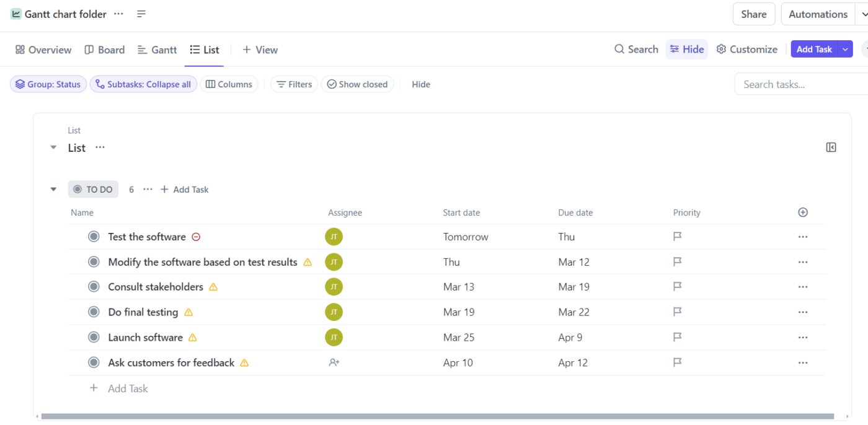Open Customize settings
This screenshot has height=425, width=868.
(x=746, y=50)
